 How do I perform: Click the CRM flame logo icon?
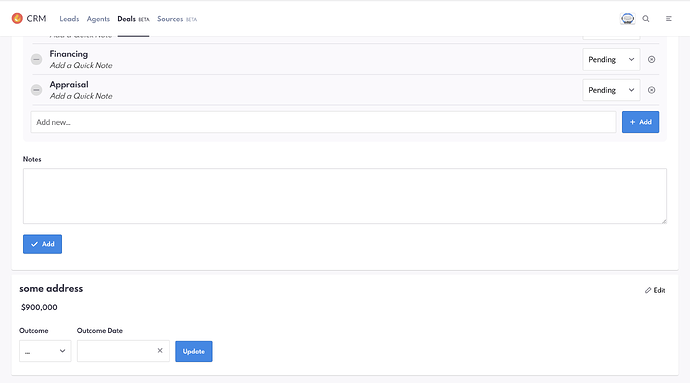pyautogui.click(x=17, y=18)
